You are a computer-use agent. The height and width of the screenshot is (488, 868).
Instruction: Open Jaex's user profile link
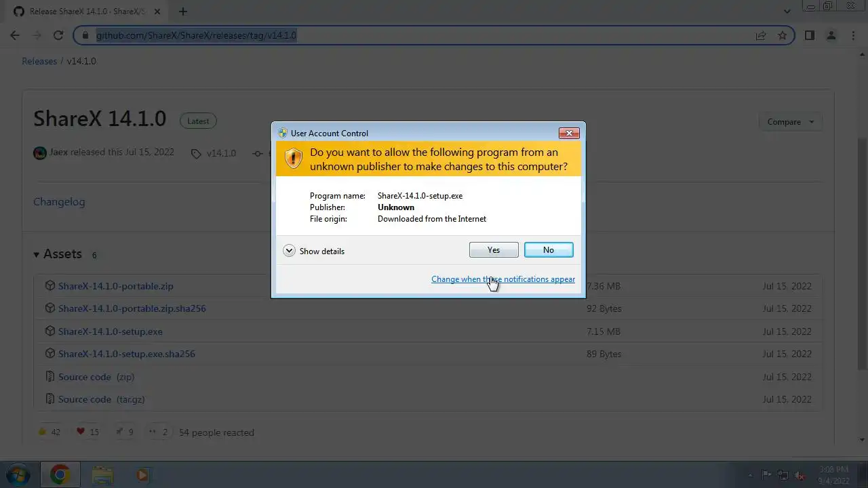click(58, 152)
